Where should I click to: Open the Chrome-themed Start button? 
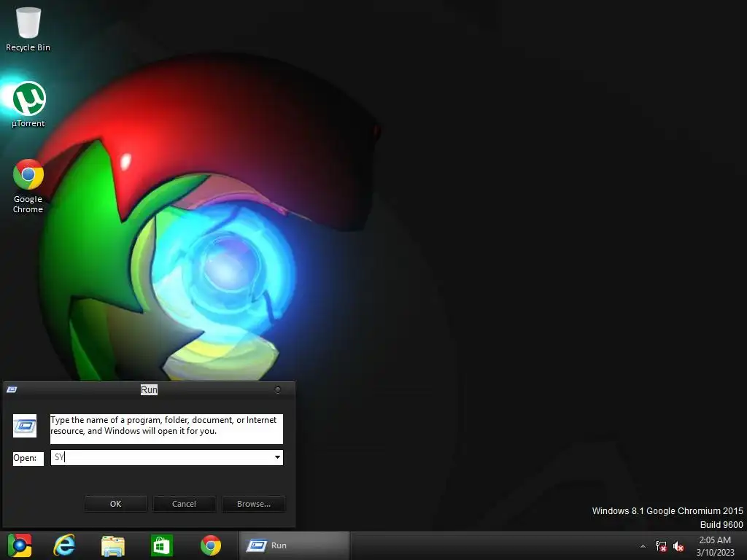(x=20, y=545)
